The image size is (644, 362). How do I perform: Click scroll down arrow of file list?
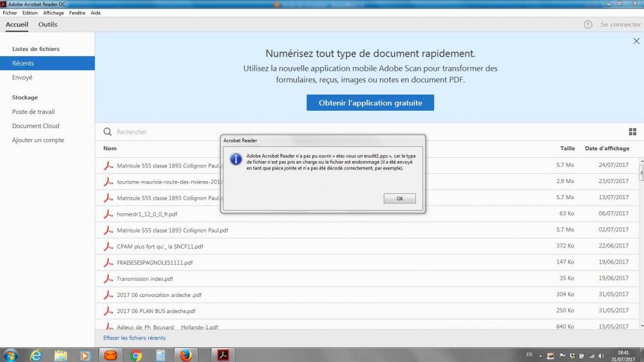pyautogui.click(x=641, y=327)
